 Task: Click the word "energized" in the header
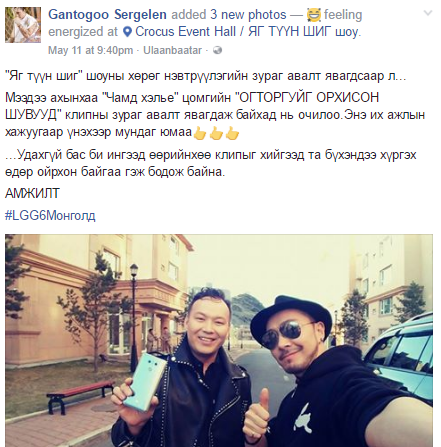tap(76, 32)
